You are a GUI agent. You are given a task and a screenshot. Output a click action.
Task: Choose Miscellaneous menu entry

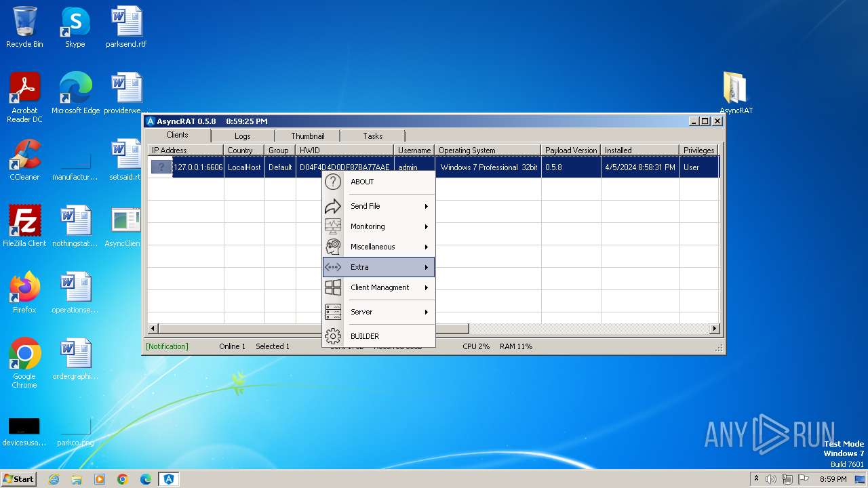click(x=378, y=247)
